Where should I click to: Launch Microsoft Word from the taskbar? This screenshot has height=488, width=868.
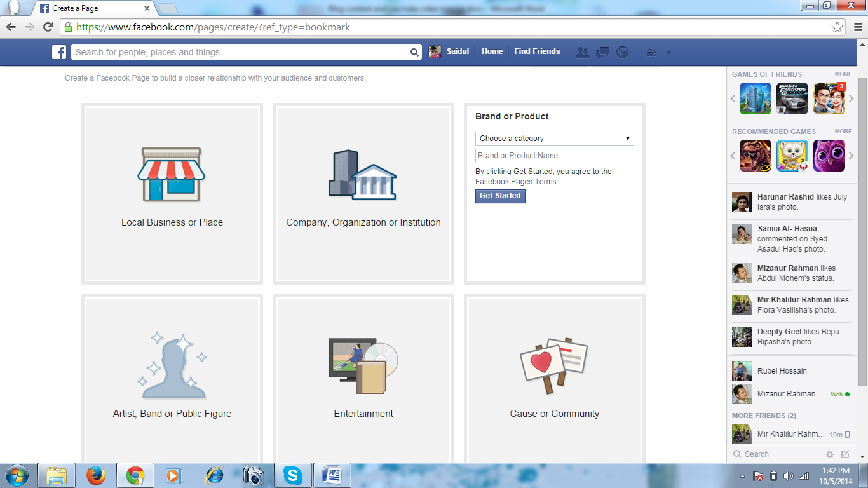(x=332, y=475)
